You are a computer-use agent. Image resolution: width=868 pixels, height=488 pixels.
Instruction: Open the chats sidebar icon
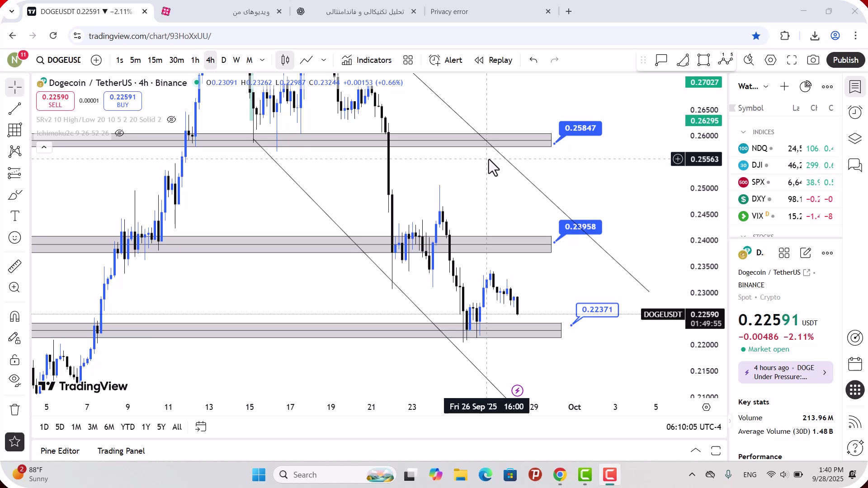tap(855, 165)
